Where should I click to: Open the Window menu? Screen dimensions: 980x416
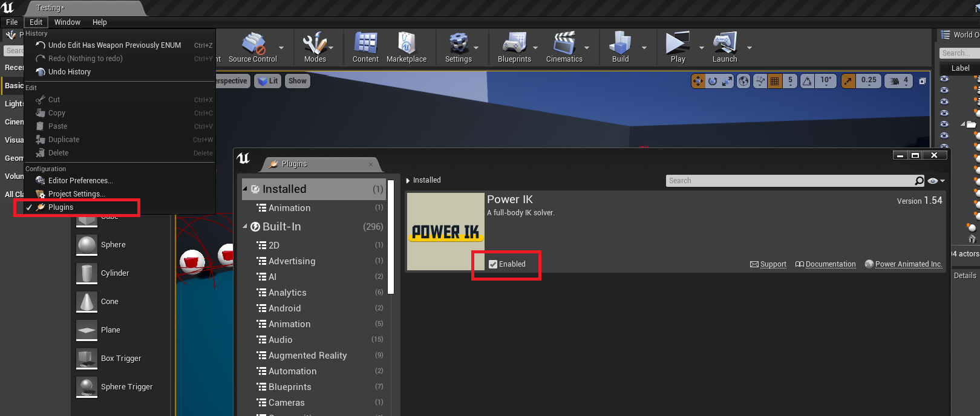67,22
